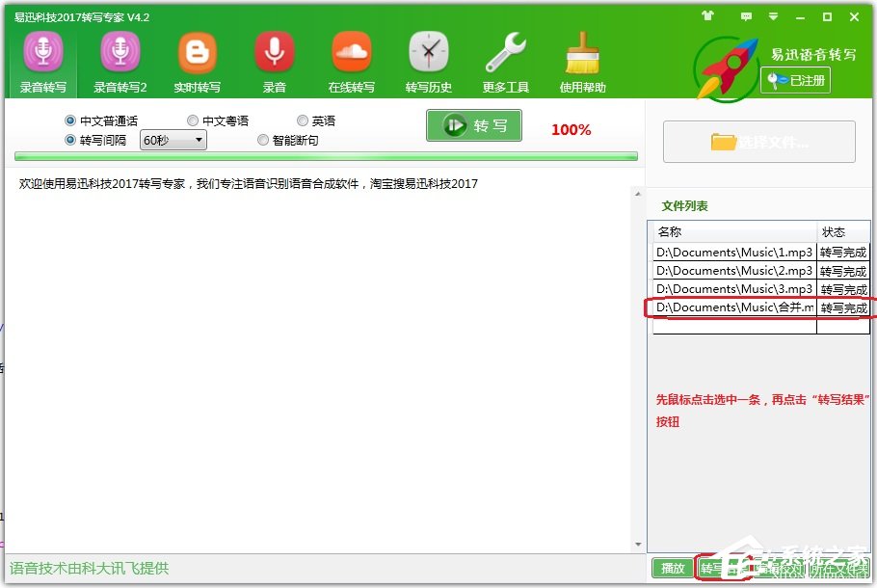Click the 已注册 registered license badge
The height and width of the screenshot is (588, 877).
[794, 81]
